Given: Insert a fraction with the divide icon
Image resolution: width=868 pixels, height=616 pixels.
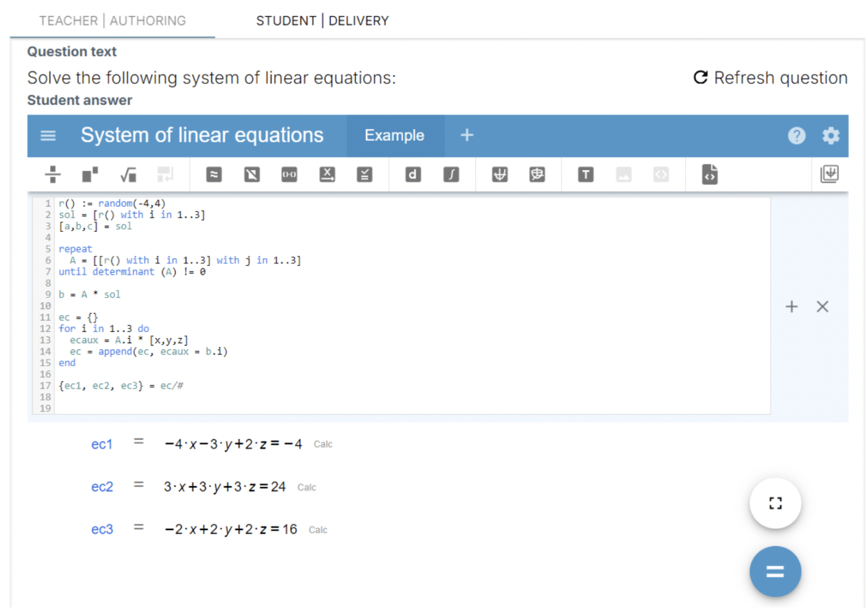Looking at the screenshot, I should click(53, 174).
